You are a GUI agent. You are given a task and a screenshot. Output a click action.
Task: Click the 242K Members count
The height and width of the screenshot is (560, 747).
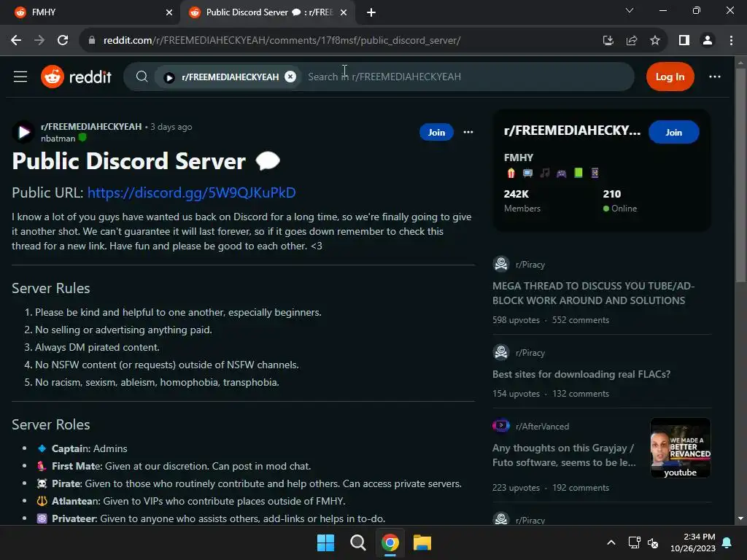pos(522,200)
